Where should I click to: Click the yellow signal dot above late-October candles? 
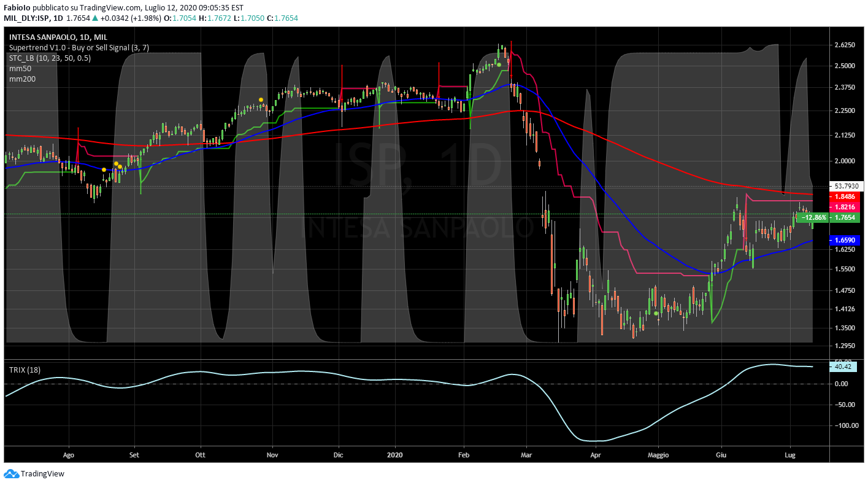261,99
